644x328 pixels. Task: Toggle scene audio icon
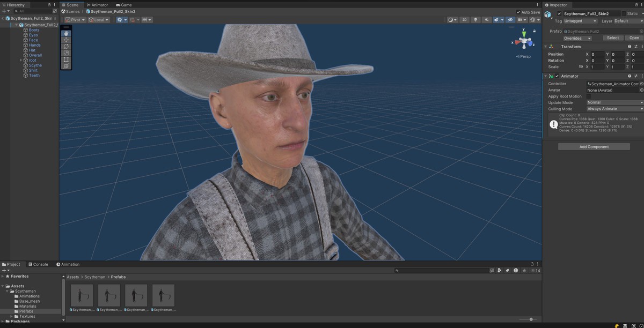pyautogui.click(x=486, y=20)
